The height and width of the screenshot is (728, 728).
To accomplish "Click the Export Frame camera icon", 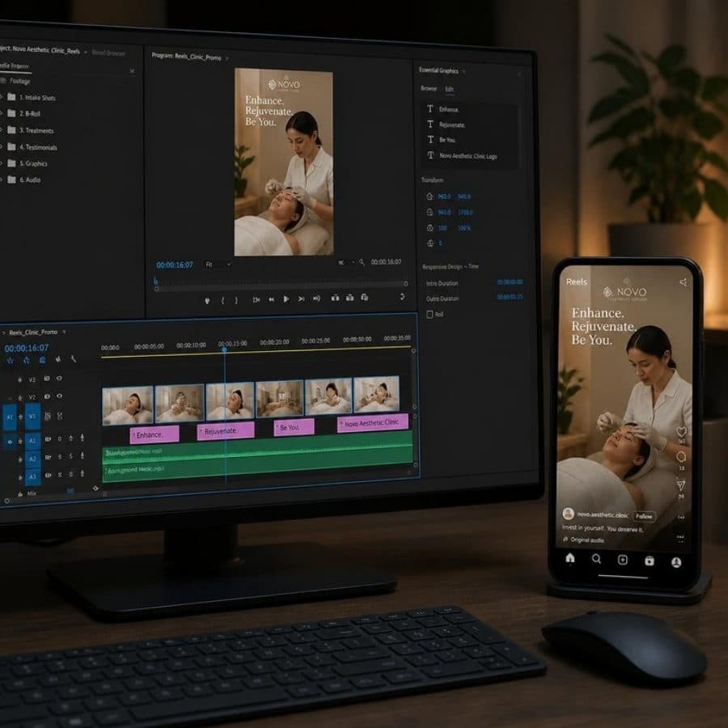I will point(365,297).
